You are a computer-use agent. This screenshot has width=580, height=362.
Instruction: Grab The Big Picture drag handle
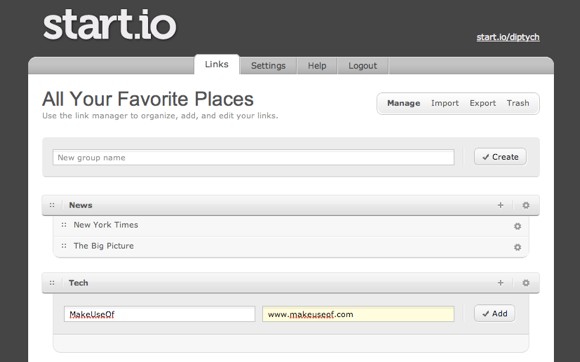click(x=64, y=246)
